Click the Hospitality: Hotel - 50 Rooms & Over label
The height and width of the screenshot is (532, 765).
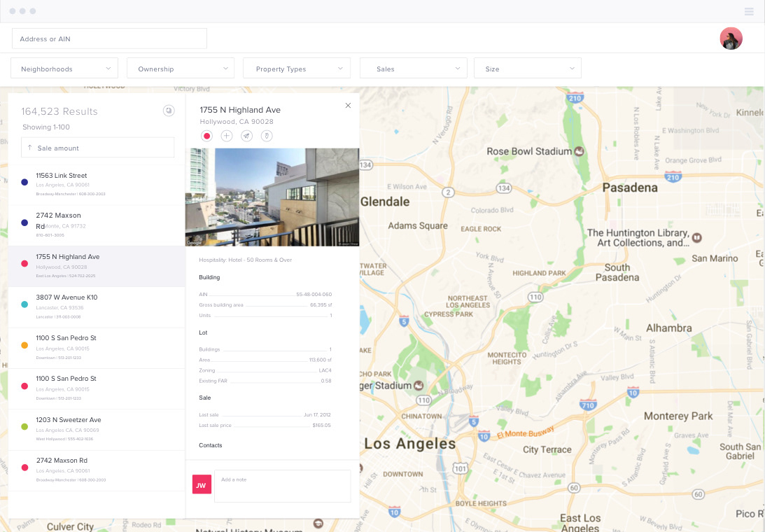pos(246,260)
